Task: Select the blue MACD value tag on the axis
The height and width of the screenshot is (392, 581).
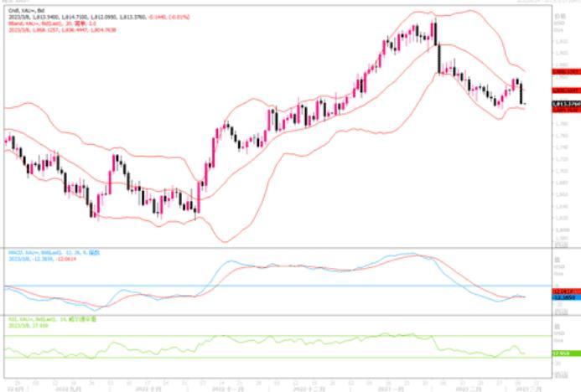Action: coord(563,297)
